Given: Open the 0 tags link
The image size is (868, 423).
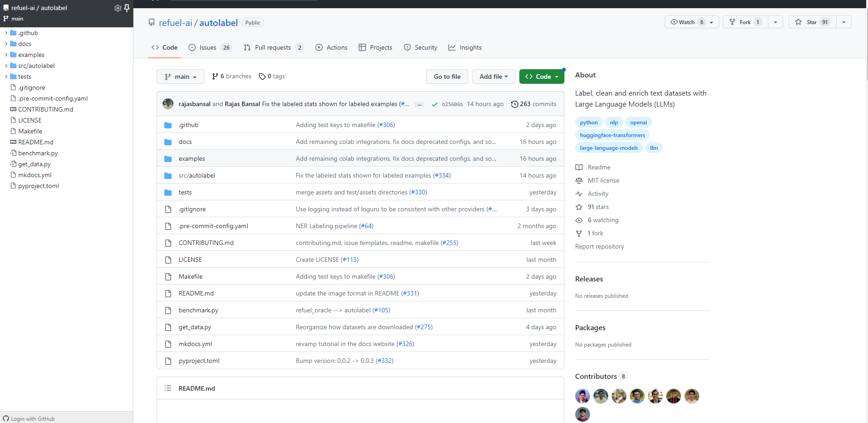Looking at the screenshot, I should click(272, 76).
